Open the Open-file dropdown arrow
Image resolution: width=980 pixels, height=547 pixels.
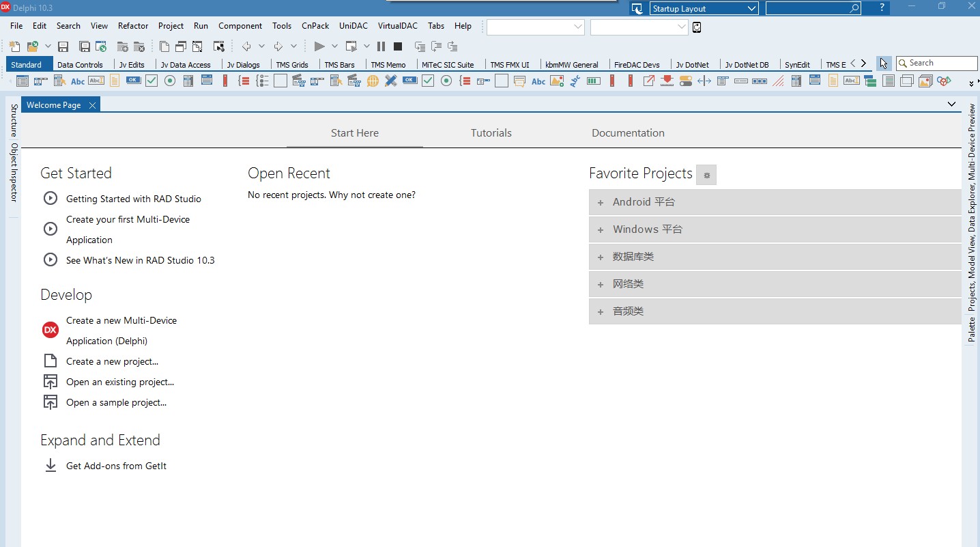(48, 46)
